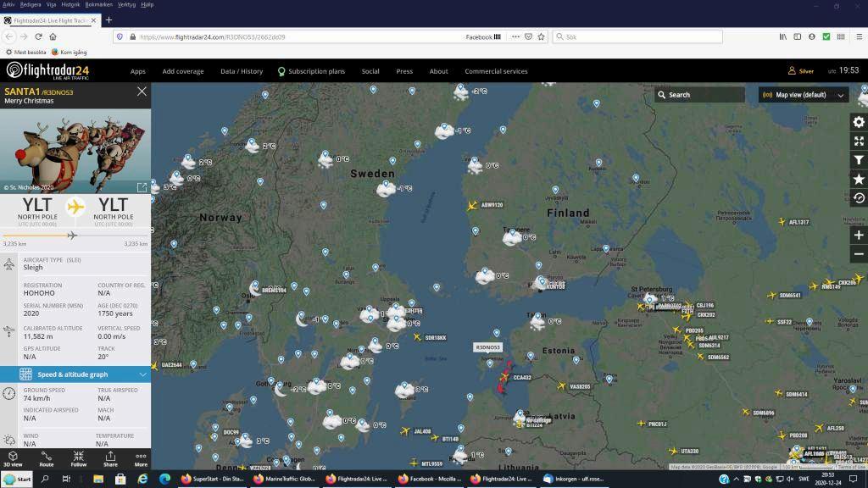
Task: Open Subscription plans
Action: pyautogui.click(x=311, y=71)
